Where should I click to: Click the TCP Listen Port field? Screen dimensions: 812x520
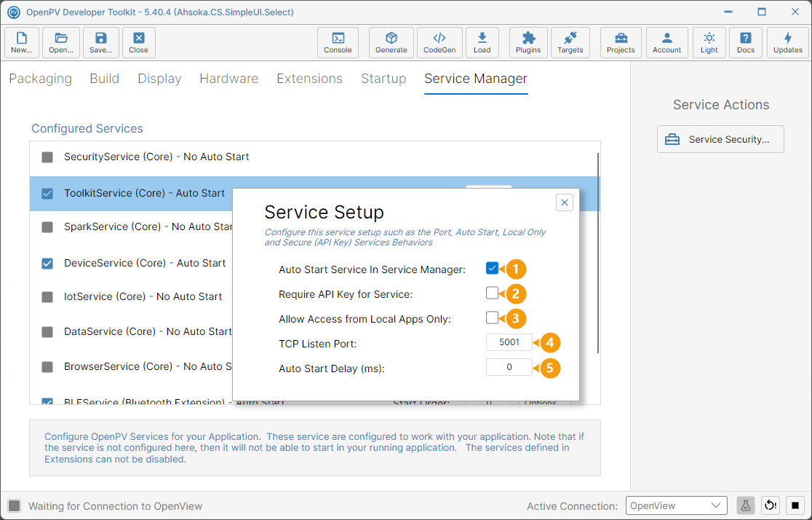click(x=509, y=342)
